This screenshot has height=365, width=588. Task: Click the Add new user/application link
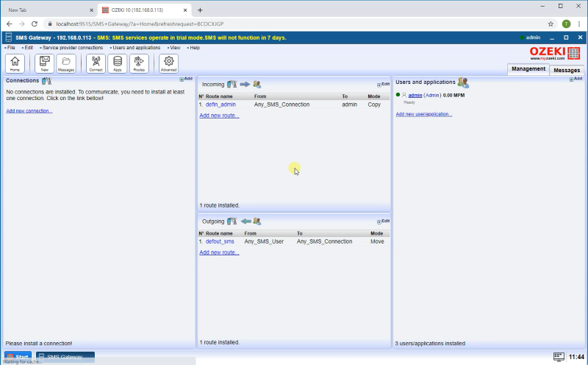[424, 114]
